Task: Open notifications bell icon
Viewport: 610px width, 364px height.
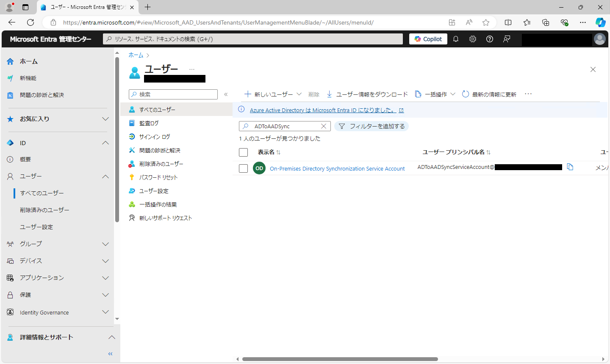Action: pos(456,39)
